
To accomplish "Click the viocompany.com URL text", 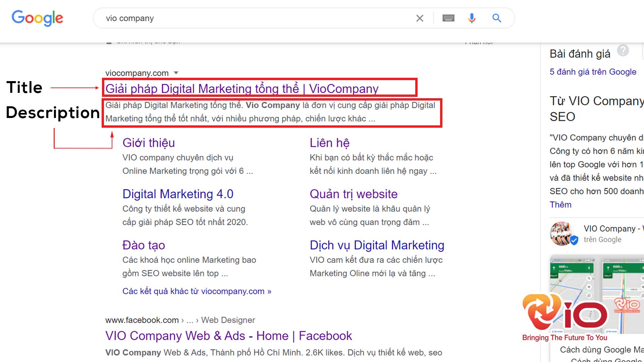I will pyautogui.click(x=137, y=73).
